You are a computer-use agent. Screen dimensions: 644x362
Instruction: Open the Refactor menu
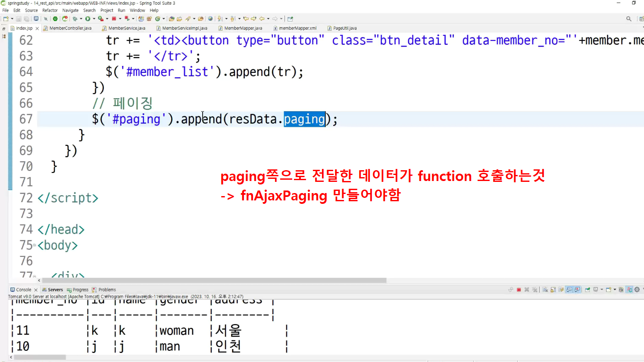[x=50, y=10]
